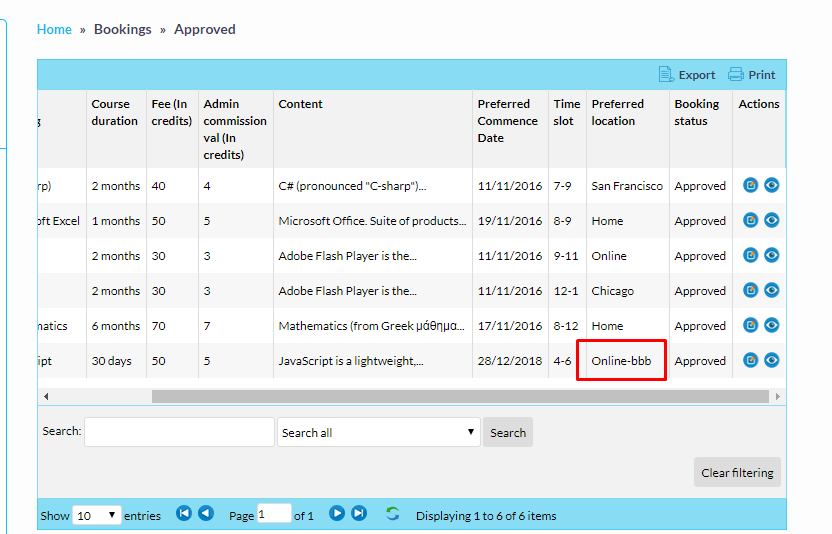View details of the Online-bbb booking
The height and width of the screenshot is (534, 832).
(x=771, y=360)
